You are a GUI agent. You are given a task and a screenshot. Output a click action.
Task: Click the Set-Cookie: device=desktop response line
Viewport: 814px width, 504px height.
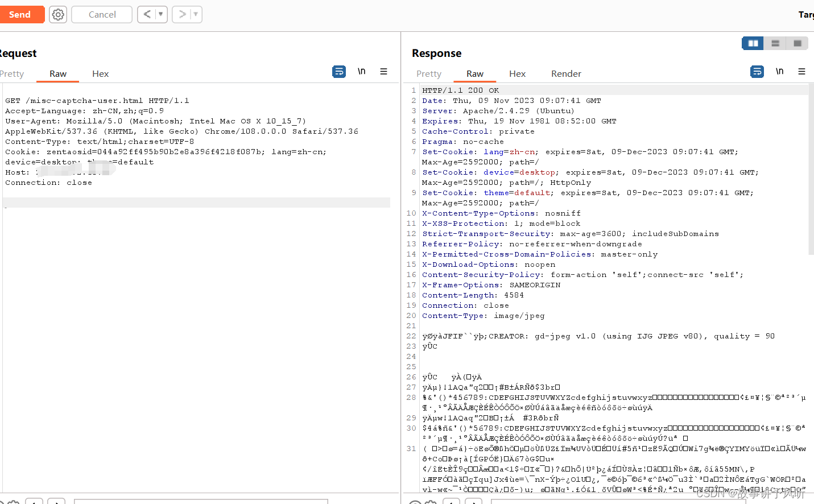tap(590, 172)
